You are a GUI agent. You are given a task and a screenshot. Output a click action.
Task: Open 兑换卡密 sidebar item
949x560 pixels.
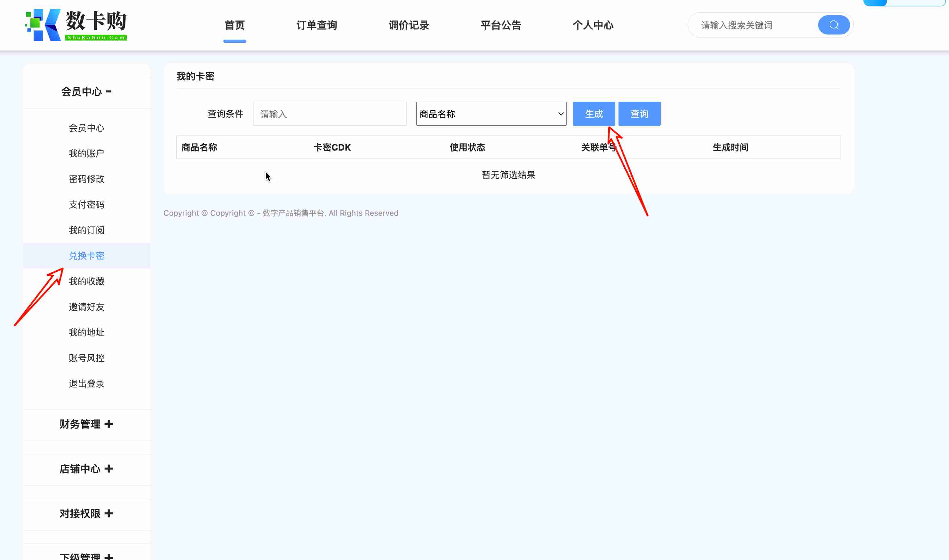(x=86, y=255)
